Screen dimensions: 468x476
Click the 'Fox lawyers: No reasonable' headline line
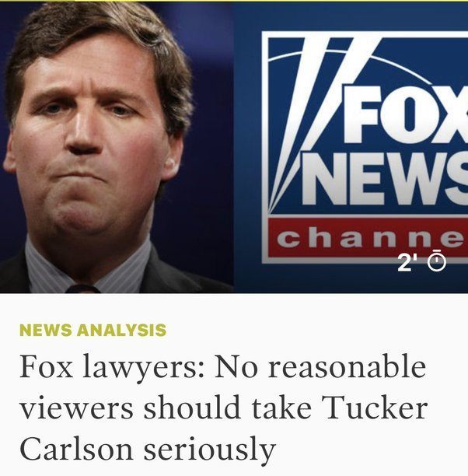point(222,366)
